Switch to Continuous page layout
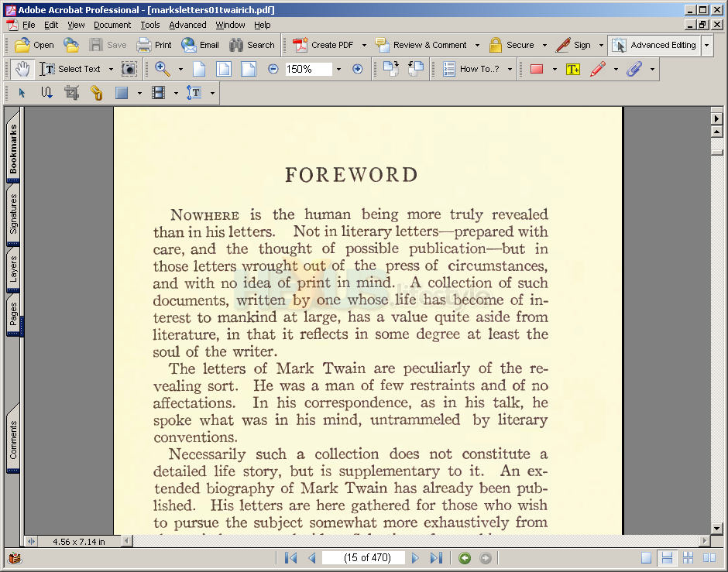728x572 pixels. 667,557
